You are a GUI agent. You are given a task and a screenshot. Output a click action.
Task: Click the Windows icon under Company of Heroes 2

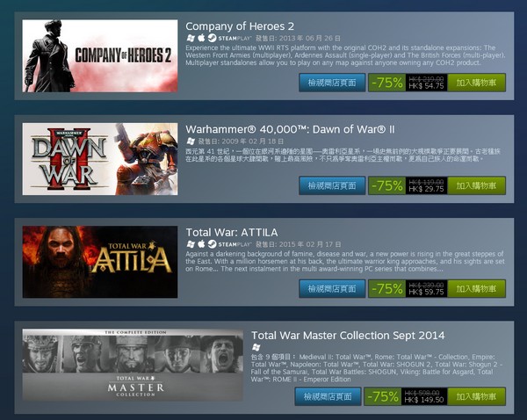tap(191, 38)
